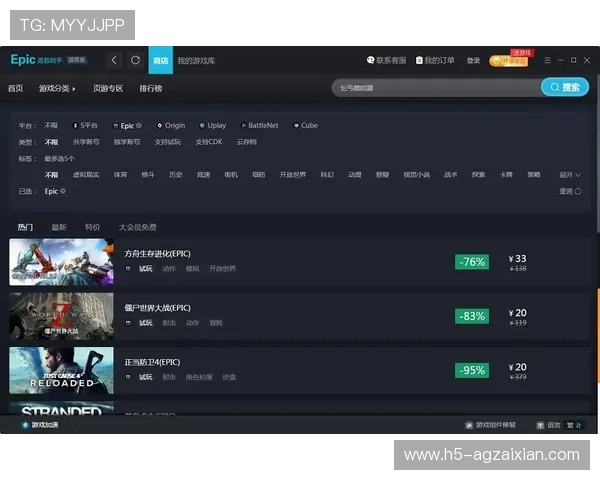Image resolution: width=600 pixels, height=480 pixels.
Task: Select 开放世界 in tag filter row
Action: [x=293, y=175]
